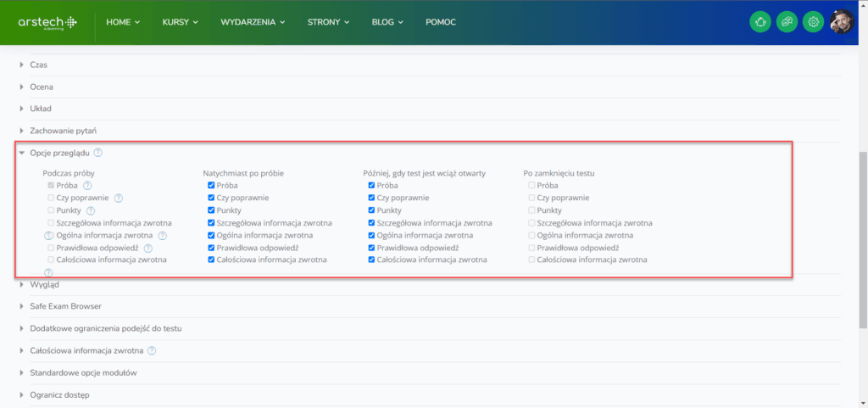Uncheck Czy poprawnie under Później, gdy test otwarty

coord(371,198)
